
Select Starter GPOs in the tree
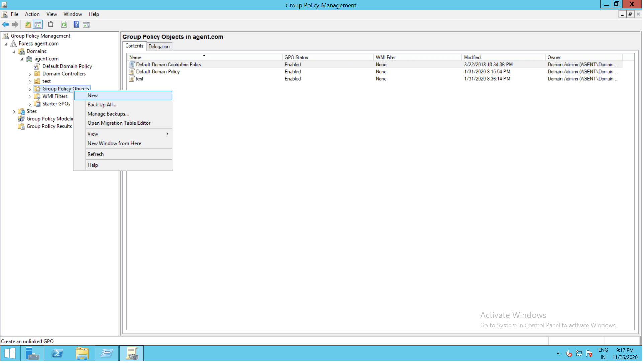pos(56,104)
